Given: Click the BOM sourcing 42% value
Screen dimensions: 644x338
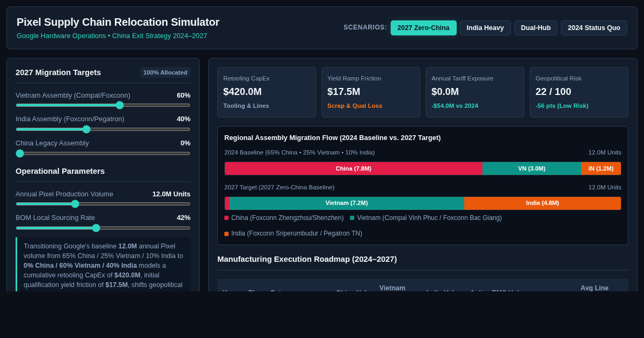Looking at the screenshot, I should 184,218.
